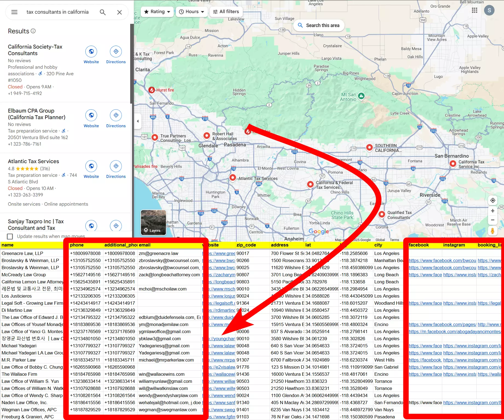Open the All filters panel

point(226,11)
